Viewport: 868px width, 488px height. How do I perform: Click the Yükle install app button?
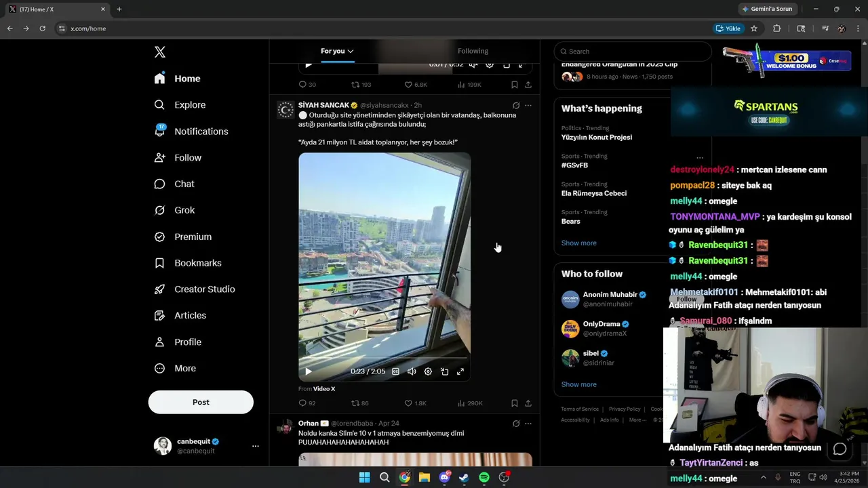[x=728, y=28]
